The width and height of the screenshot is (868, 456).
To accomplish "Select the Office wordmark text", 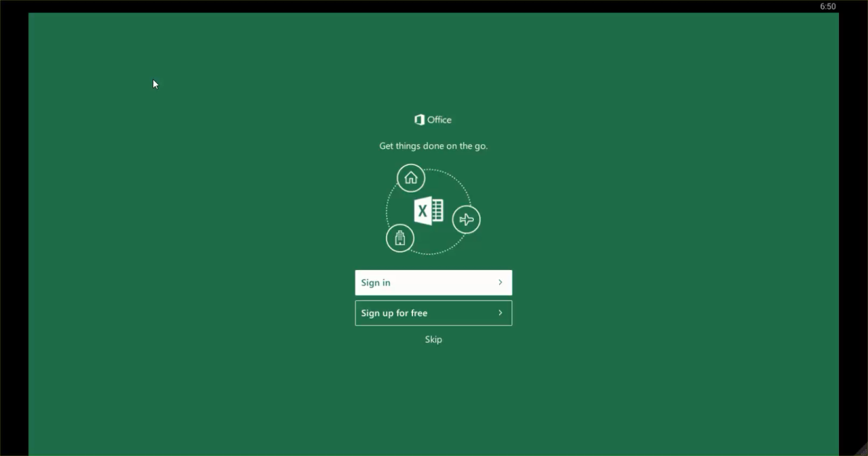I will 440,119.
